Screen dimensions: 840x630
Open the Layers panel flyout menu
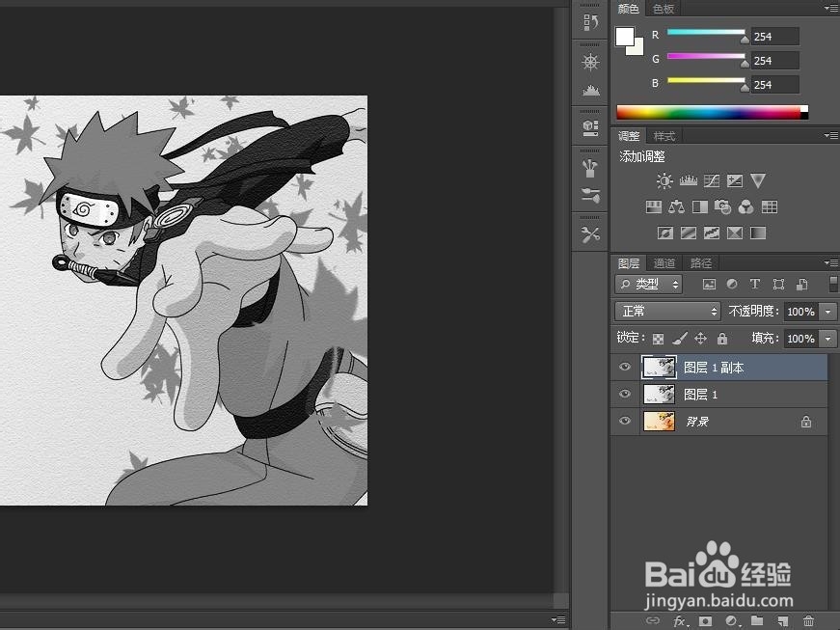tap(831, 262)
